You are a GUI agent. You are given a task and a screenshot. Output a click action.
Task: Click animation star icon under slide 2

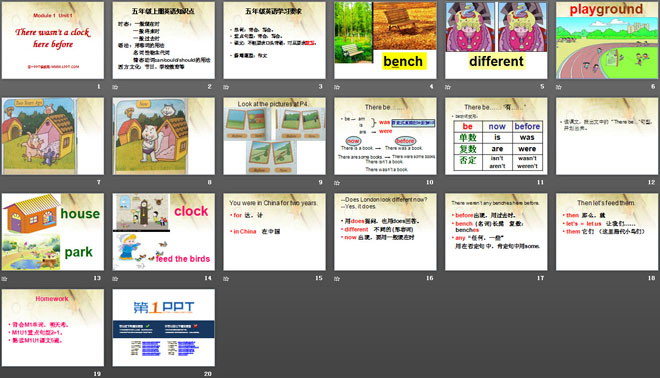115,87
